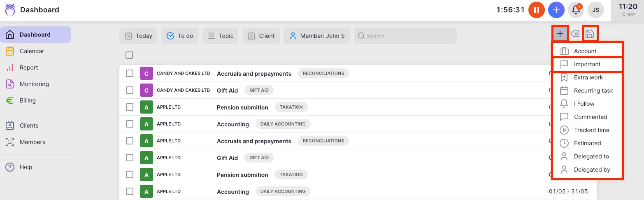
Task: Toggle the select all checkbox
Action: click(x=129, y=55)
